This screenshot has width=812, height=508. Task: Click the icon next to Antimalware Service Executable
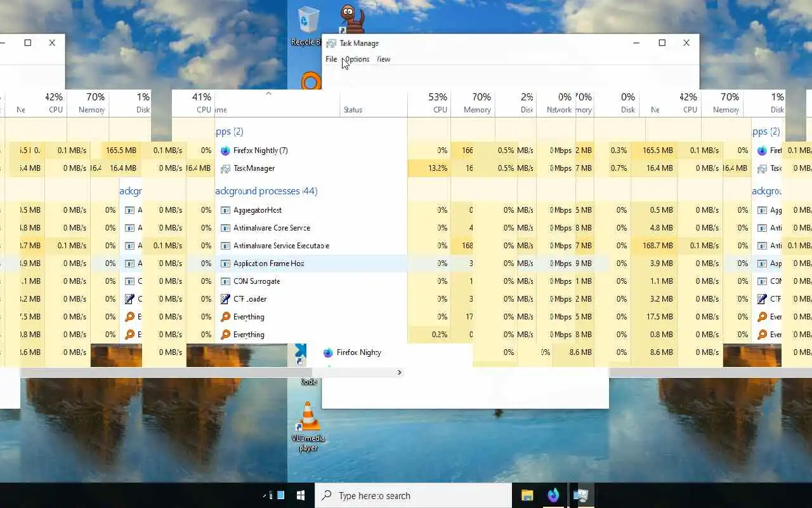point(225,246)
